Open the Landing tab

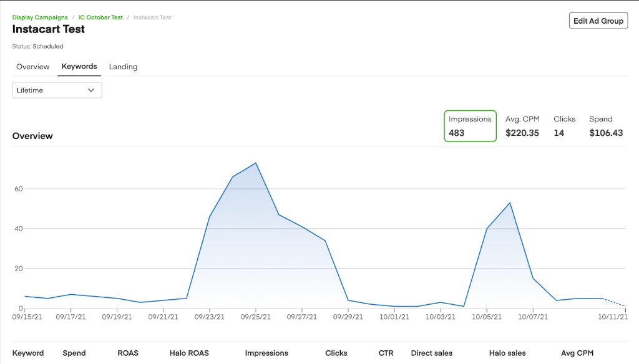tap(123, 67)
